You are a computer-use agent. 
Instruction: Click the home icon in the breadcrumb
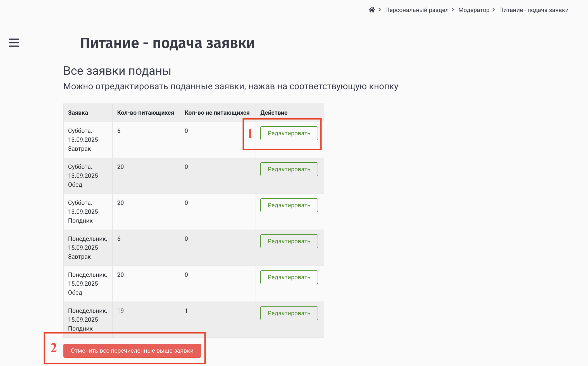point(372,10)
